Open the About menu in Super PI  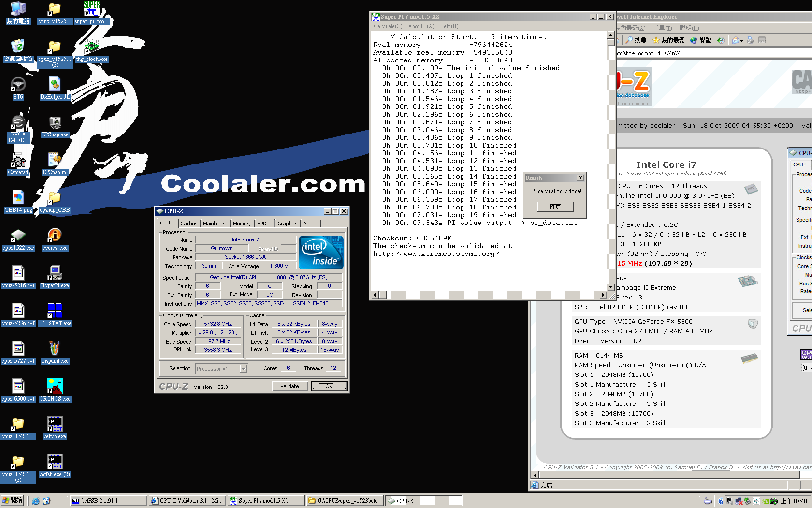click(x=421, y=26)
